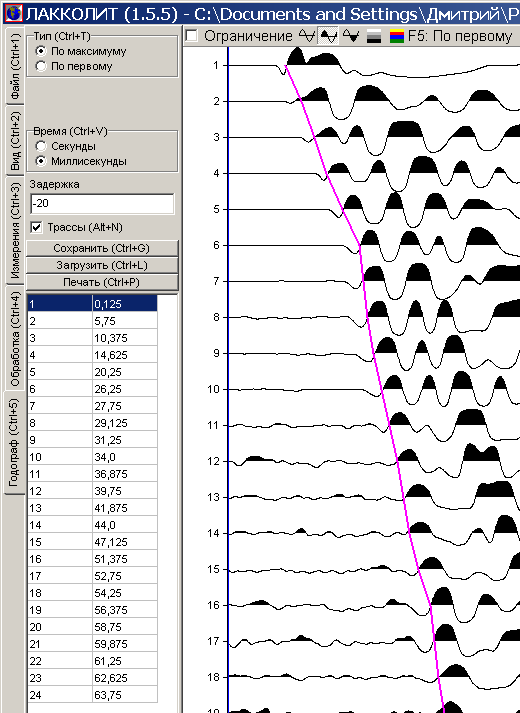Select the unfilled wiggle trace display icon
Screen dimensions: 520x713
coord(306,36)
